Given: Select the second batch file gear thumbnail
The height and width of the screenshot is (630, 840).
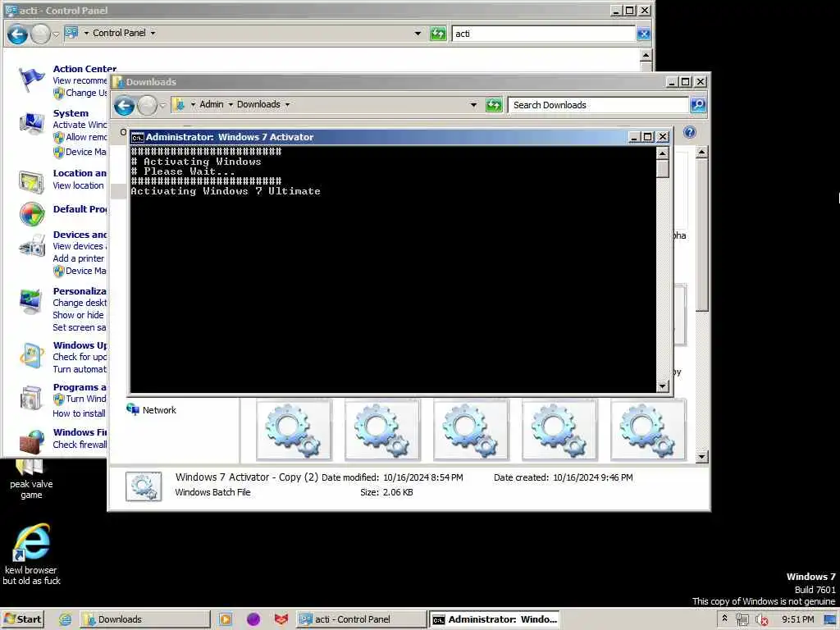Looking at the screenshot, I should [382, 430].
